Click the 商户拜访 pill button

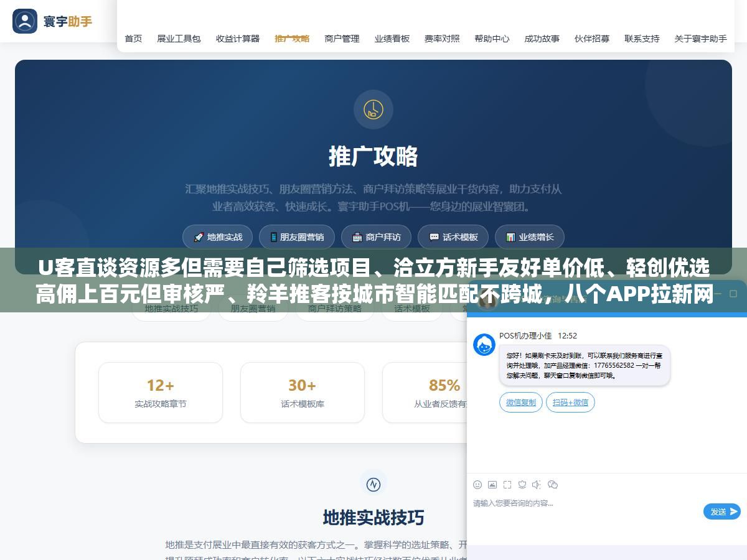pyautogui.click(x=376, y=237)
